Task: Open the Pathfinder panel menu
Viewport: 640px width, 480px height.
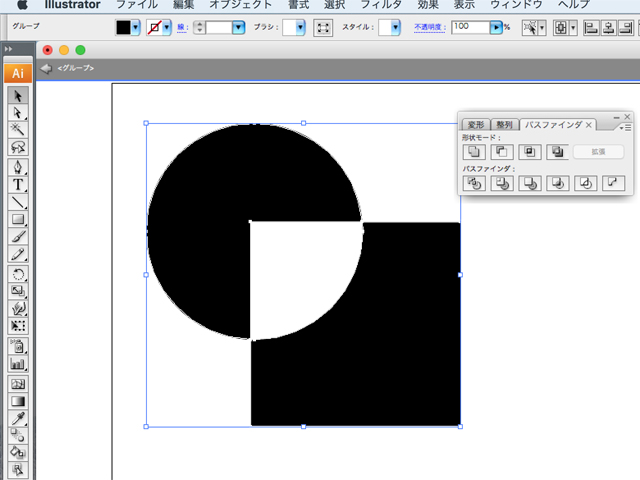Action: point(625,128)
